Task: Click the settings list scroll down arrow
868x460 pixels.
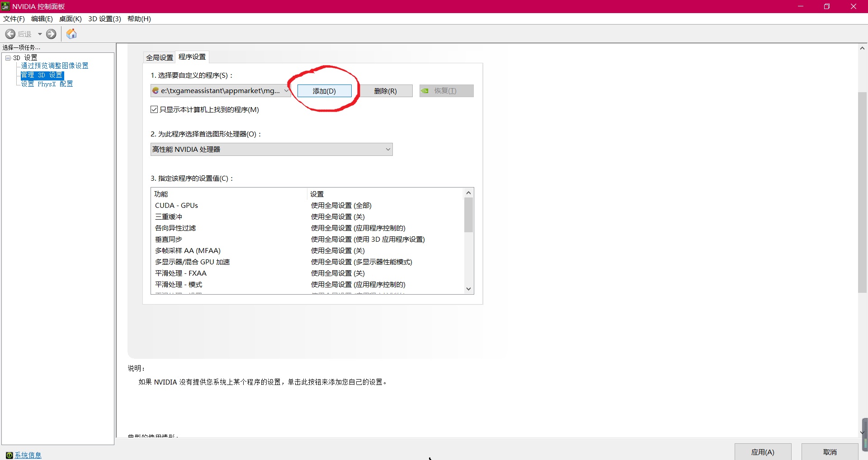Action: click(x=468, y=289)
